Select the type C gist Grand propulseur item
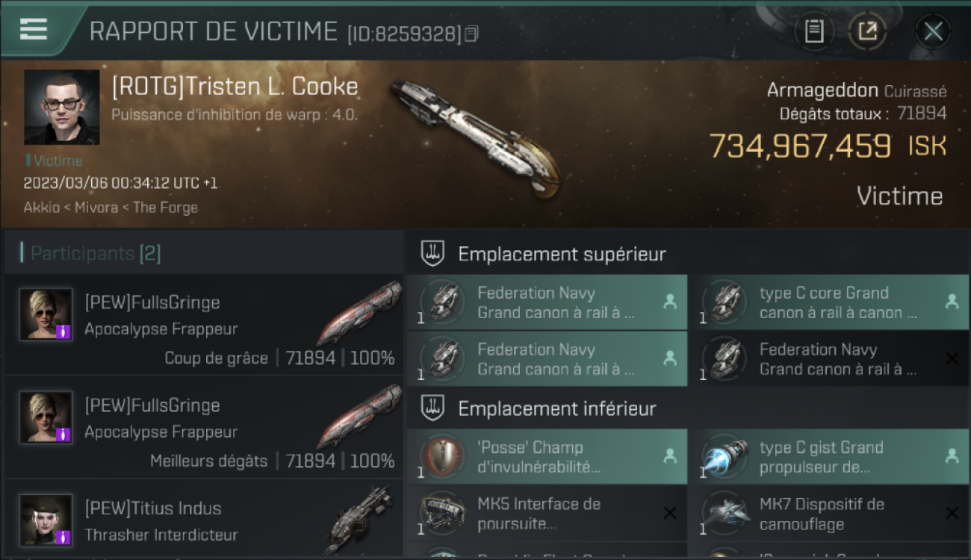The width and height of the screenshot is (971, 560). [x=829, y=457]
